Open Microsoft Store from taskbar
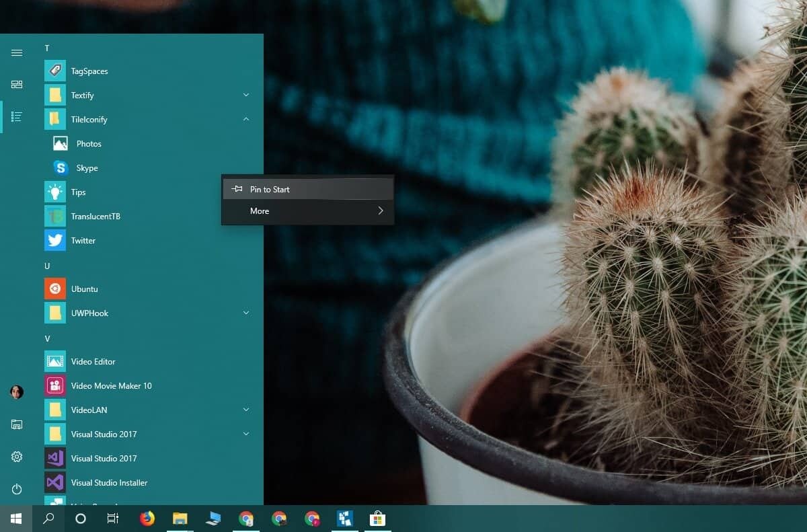 coord(377,519)
